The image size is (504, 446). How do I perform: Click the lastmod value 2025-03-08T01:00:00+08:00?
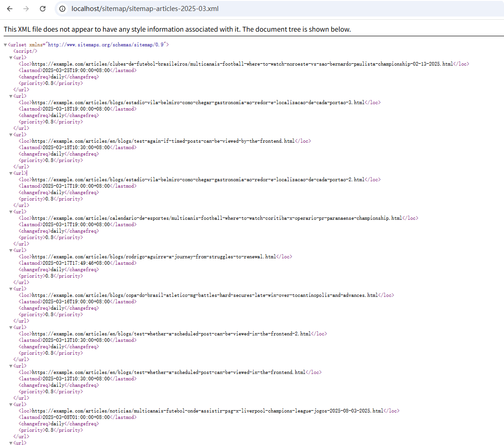[76, 418]
